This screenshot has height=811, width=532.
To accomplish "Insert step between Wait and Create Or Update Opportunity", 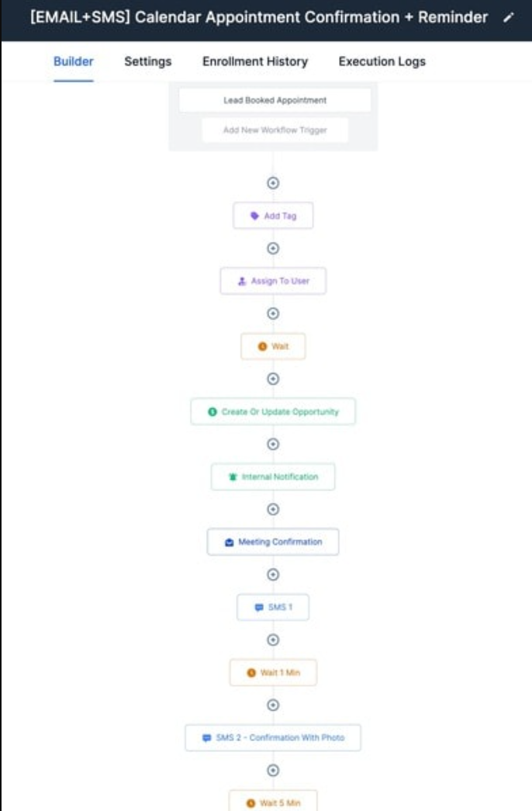I will pyautogui.click(x=273, y=379).
